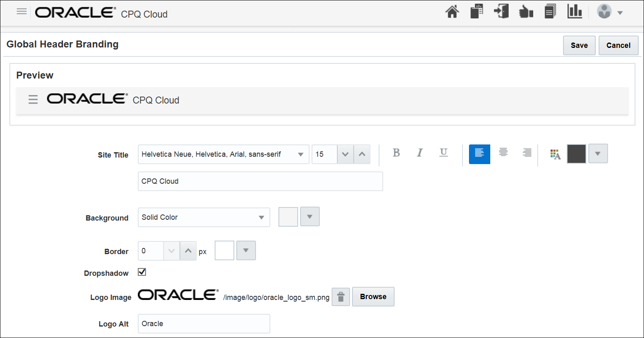
Task: Click the Logo Alt text field
Action: pos(204,324)
